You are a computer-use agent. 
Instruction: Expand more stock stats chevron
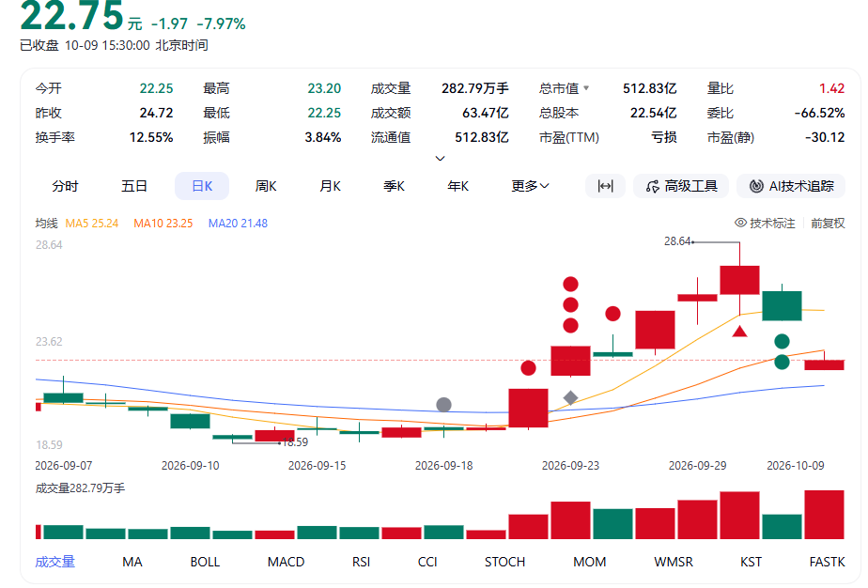[440, 159]
